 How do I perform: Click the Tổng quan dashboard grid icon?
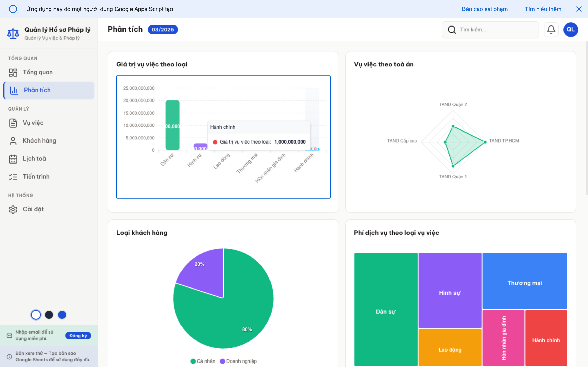[x=13, y=72]
